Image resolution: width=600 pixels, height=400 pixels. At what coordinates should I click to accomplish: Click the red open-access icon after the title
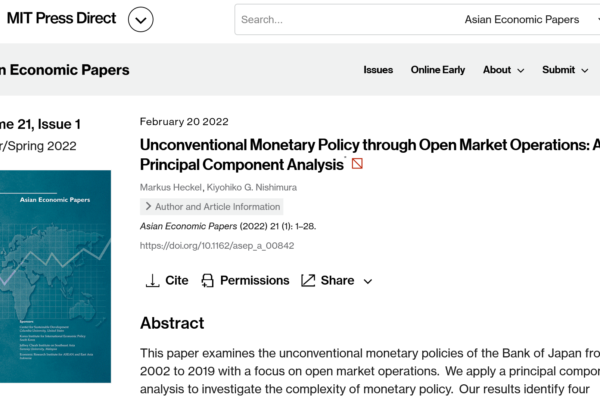(x=357, y=164)
